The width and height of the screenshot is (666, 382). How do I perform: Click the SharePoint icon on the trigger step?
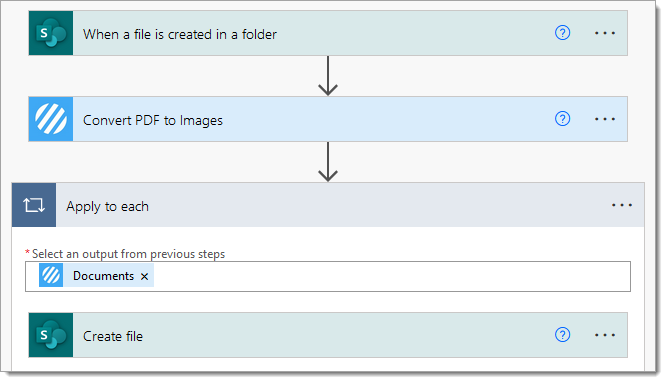(51, 33)
